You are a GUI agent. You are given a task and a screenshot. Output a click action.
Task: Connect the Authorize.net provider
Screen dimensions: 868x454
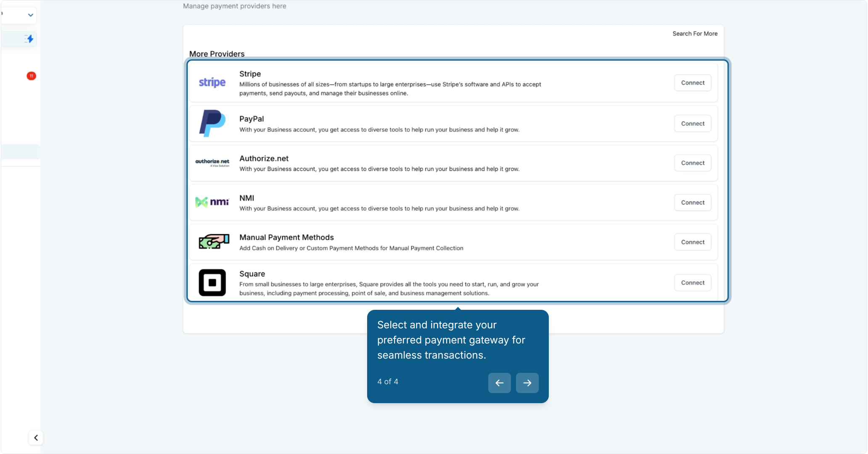tap(693, 163)
